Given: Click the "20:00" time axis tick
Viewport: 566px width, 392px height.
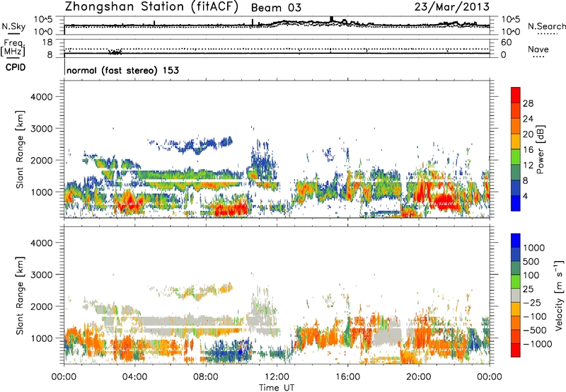Looking at the screenshot, I should pos(419,377).
